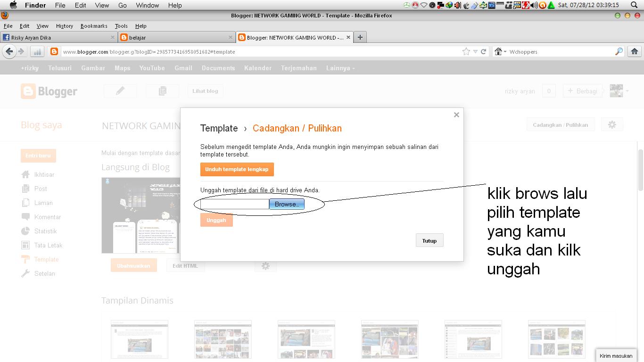This screenshot has height=362, width=644.
Task: Click the Unduh template lengkap button
Action: tap(237, 169)
